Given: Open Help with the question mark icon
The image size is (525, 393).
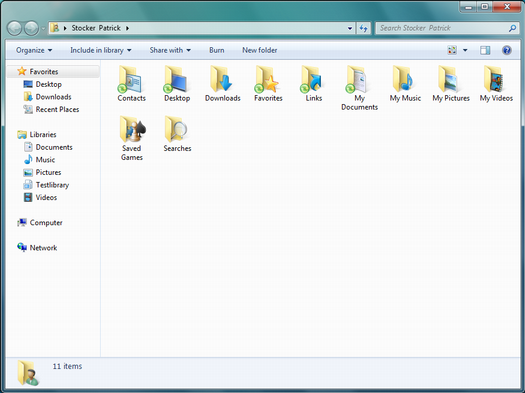Looking at the screenshot, I should [x=507, y=50].
